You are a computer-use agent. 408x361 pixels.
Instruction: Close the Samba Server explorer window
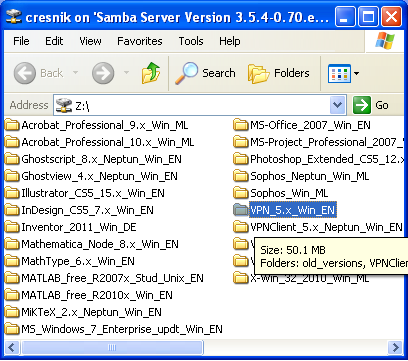[391, 16]
